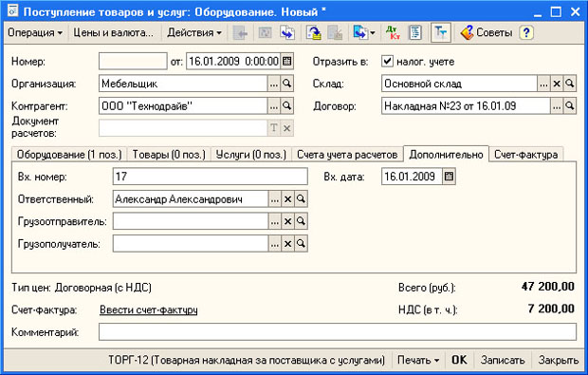This screenshot has width=588, height=375.
Task: Open Грузоотправитель magnifier icon
Action: click(x=301, y=221)
